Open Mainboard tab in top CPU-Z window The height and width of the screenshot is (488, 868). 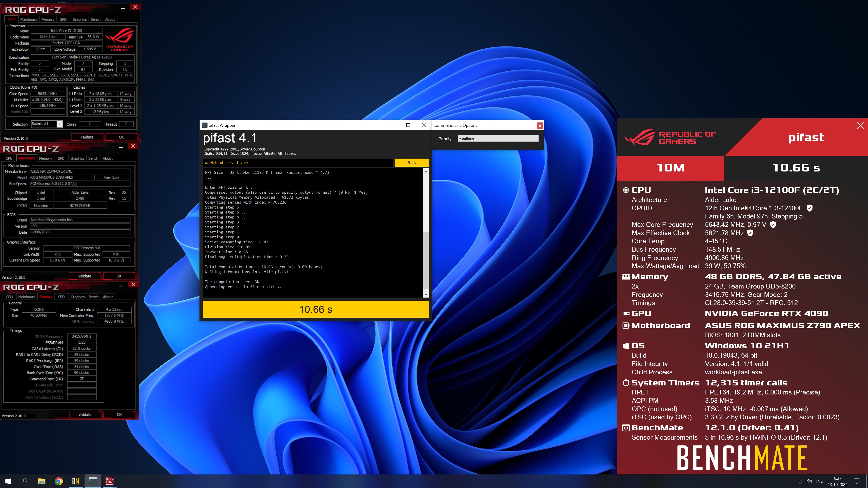pos(29,19)
